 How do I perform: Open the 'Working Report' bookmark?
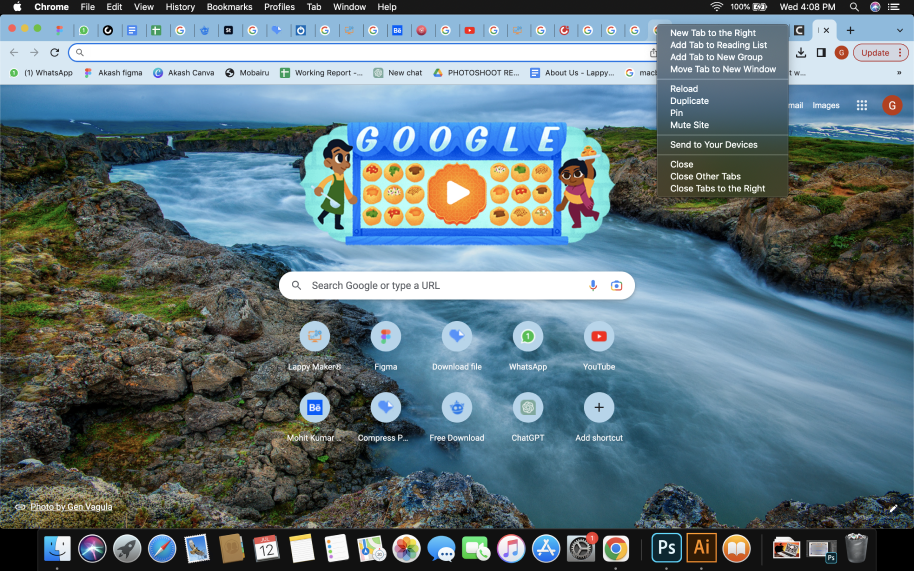(321, 73)
